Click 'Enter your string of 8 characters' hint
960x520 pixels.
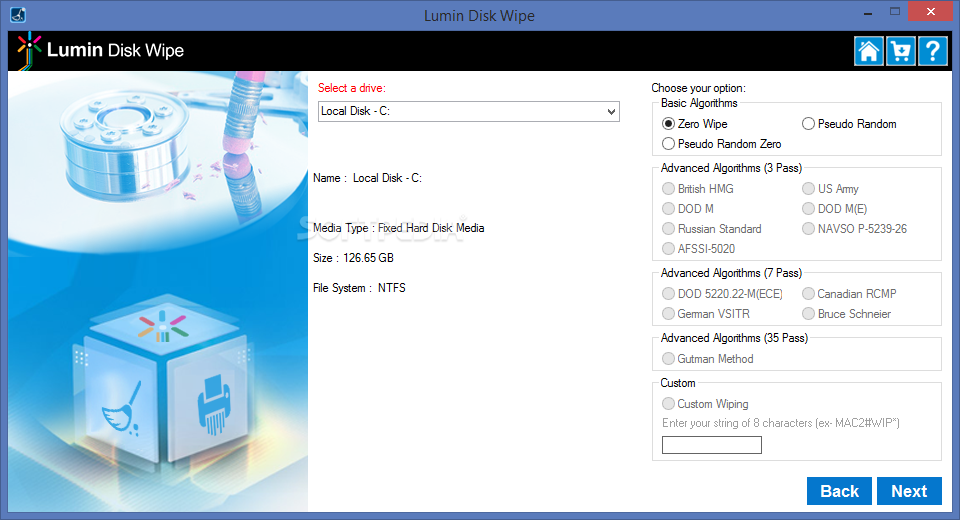tap(781, 423)
